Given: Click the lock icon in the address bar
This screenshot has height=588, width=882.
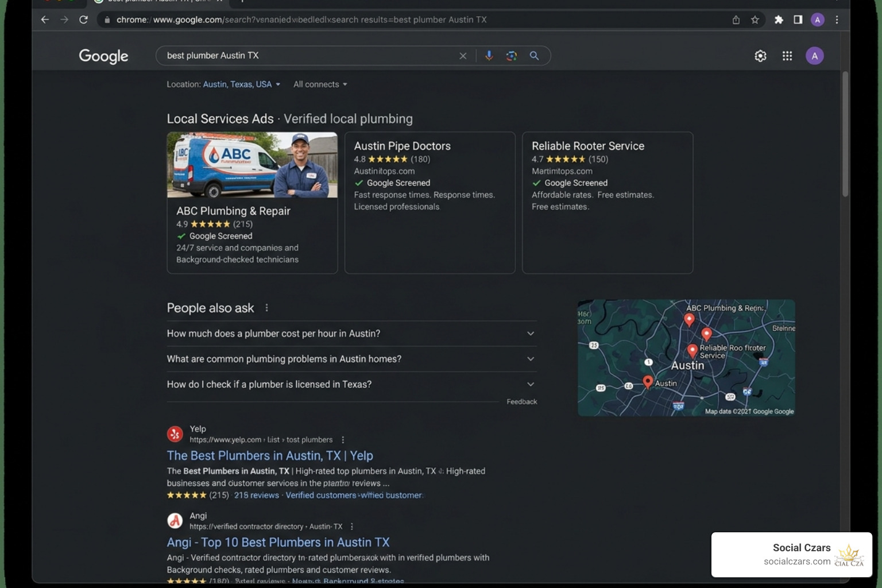Looking at the screenshot, I should (x=107, y=20).
